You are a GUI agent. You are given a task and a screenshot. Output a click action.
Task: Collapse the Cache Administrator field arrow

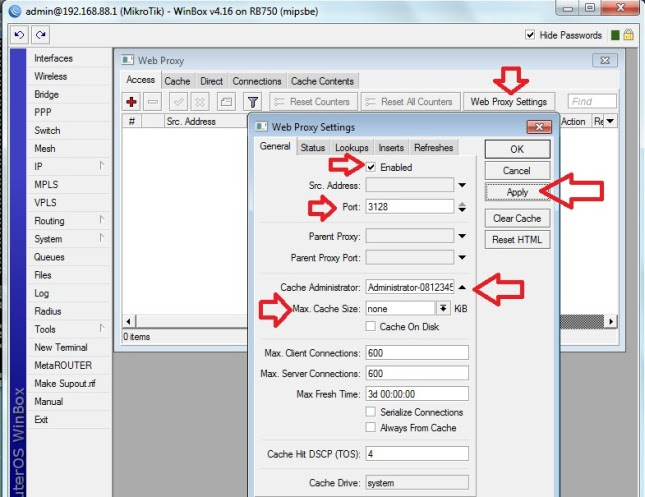[462, 287]
